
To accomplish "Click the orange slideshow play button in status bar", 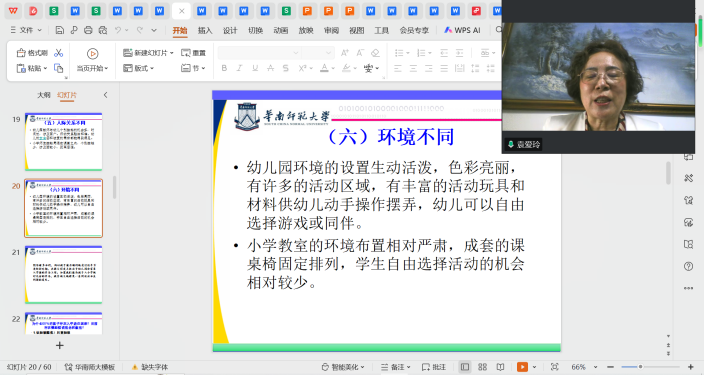I will tap(522, 367).
